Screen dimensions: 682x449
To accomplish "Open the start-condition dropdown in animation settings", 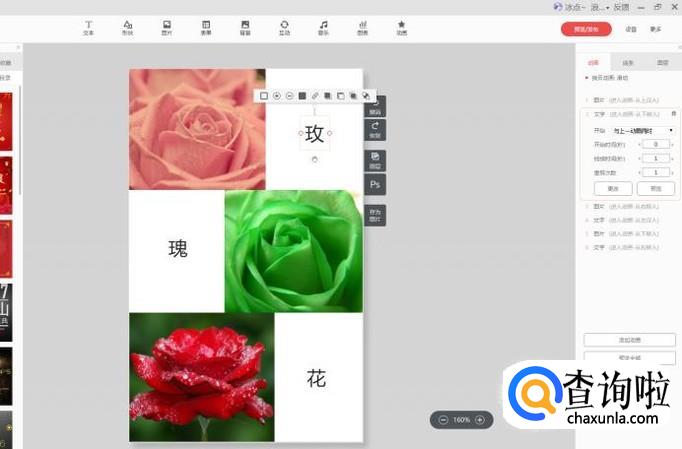I will 643,131.
